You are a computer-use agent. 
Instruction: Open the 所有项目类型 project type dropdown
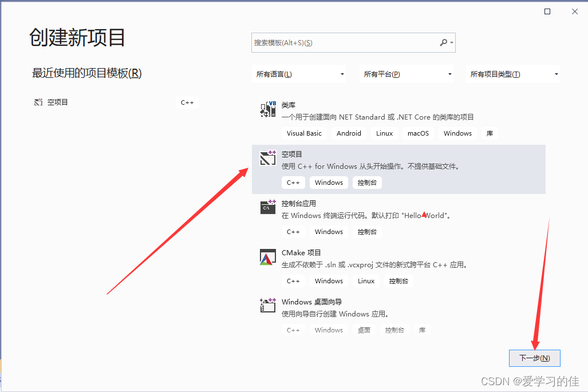(513, 74)
